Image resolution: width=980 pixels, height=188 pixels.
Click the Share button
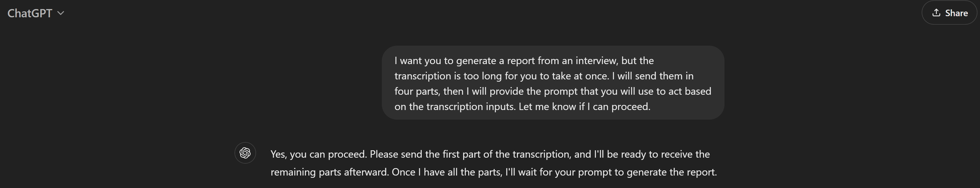[x=949, y=13]
